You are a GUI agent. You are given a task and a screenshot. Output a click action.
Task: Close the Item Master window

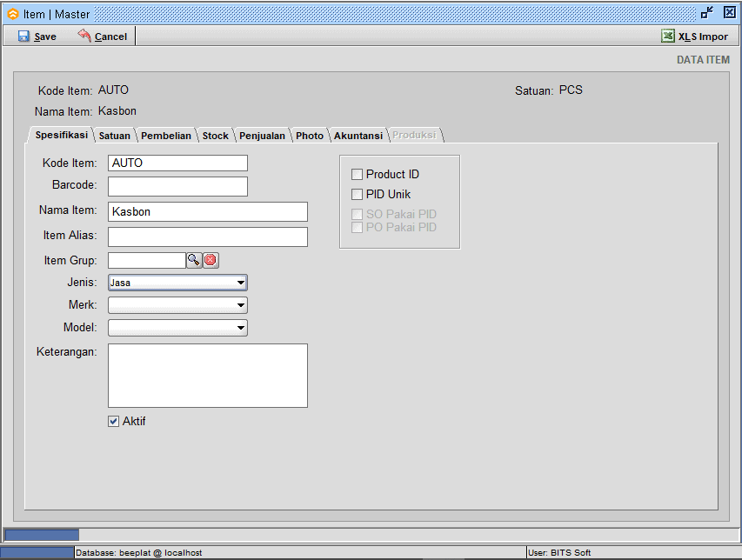(x=729, y=13)
